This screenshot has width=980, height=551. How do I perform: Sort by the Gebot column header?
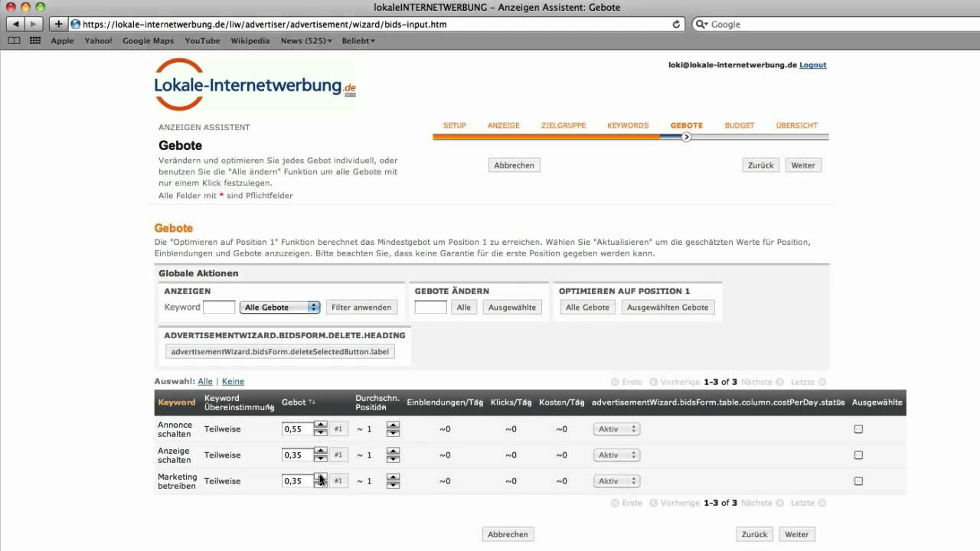(299, 403)
